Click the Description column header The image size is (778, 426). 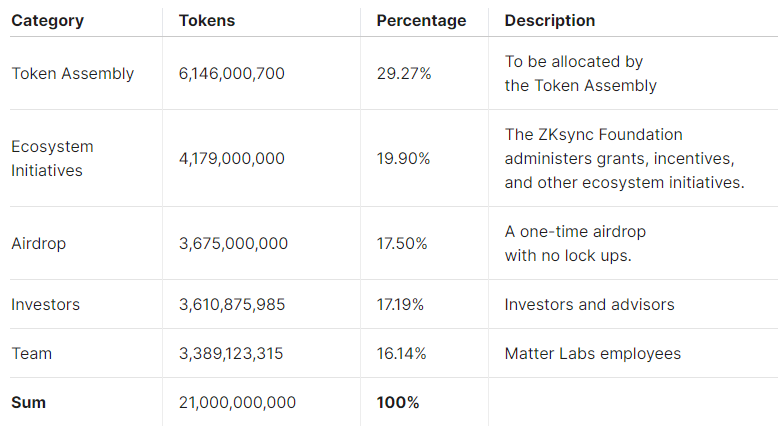[550, 20]
